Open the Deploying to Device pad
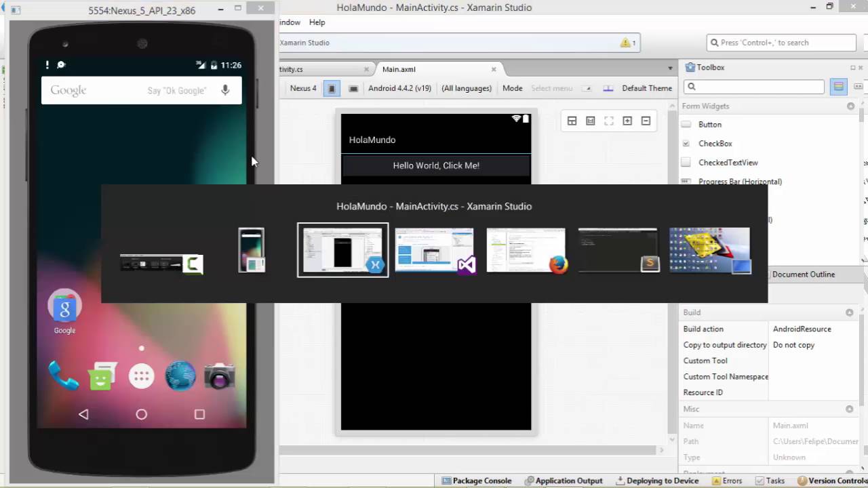Screen dimensions: 868x488 click(657, 481)
